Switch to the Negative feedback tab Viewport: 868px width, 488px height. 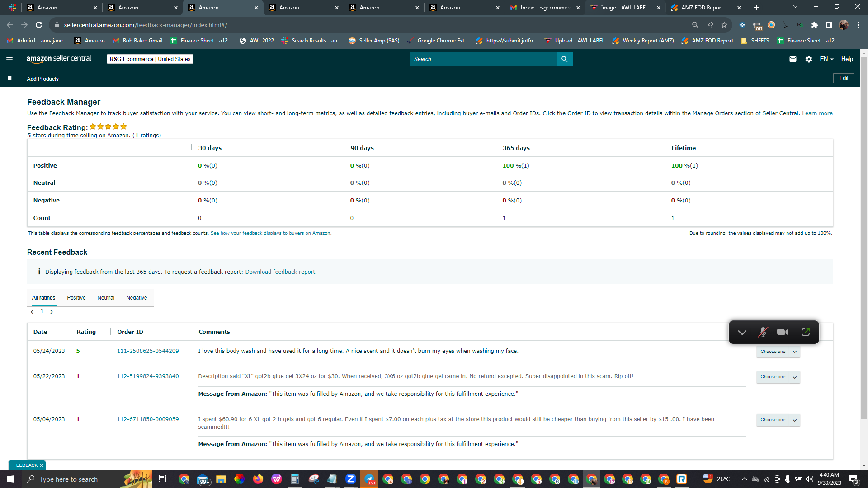click(137, 298)
